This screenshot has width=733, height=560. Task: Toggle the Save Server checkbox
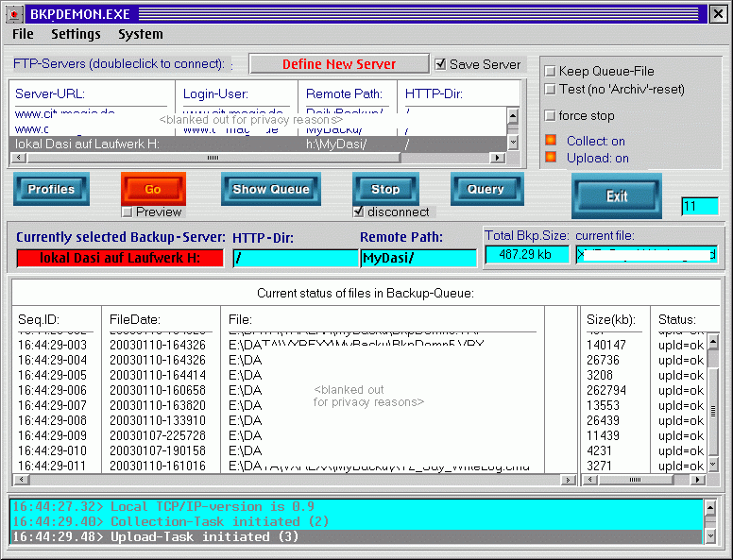tap(440, 64)
